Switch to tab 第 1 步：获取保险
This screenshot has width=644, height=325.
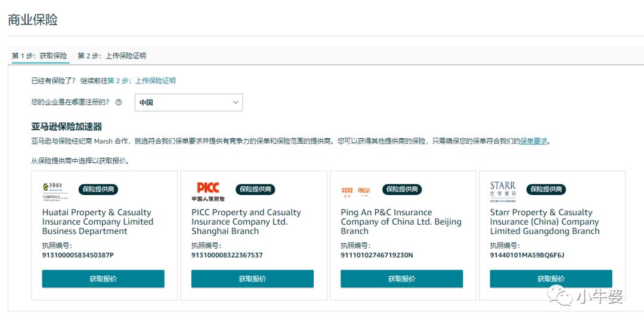[x=39, y=56]
